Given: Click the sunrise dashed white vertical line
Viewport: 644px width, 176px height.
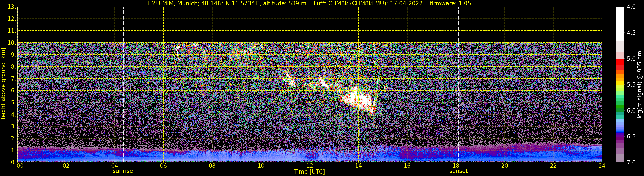Looking at the screenshot, I should [123, 85].
